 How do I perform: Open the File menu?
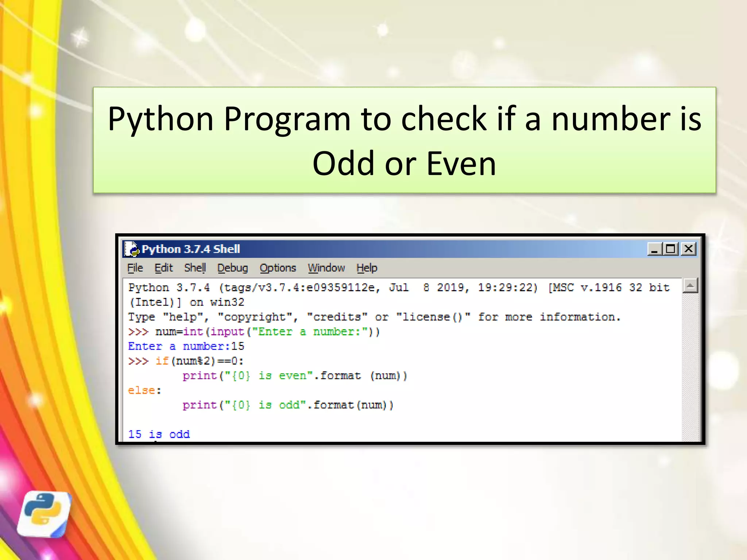click(x=135, y=268)
